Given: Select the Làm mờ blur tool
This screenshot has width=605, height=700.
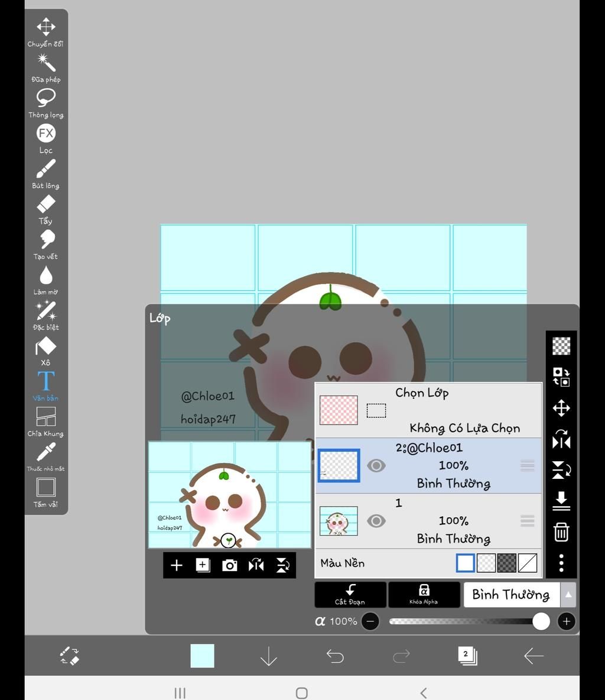Looking at the screenshot, I should pos(45,280).
